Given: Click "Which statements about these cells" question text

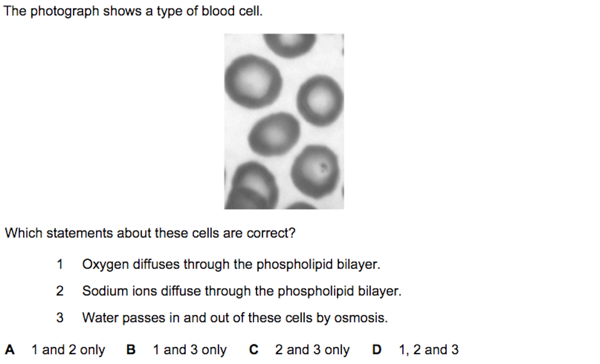Looking at the screenshot, I should [150, 233].
